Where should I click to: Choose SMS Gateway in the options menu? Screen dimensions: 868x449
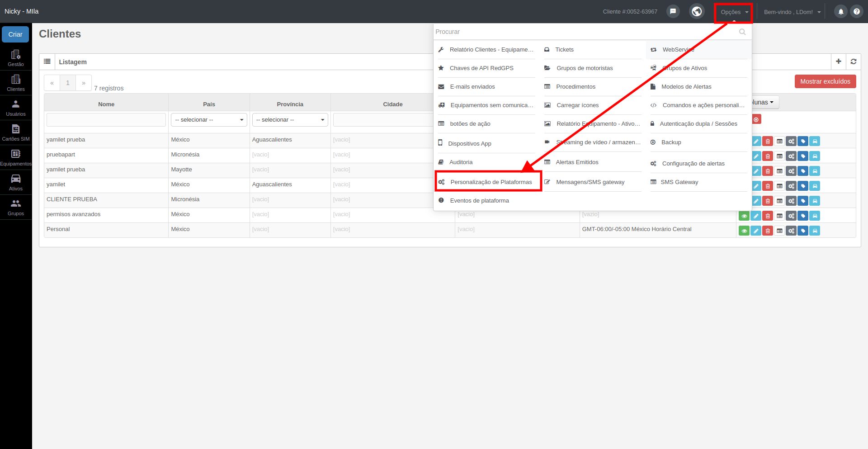(x=679, y=182)
